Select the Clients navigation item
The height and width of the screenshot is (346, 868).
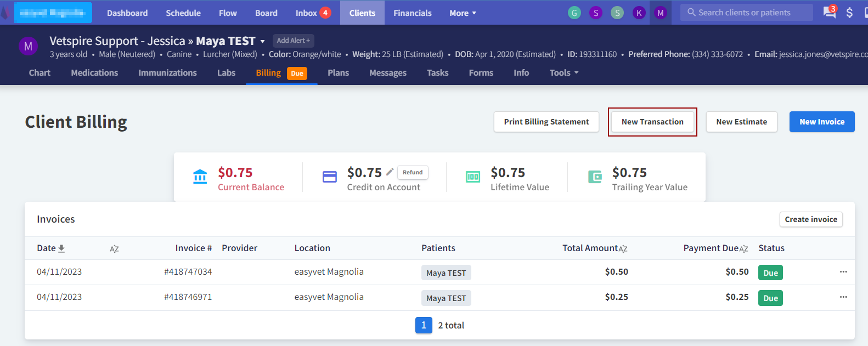pos(362,13)
